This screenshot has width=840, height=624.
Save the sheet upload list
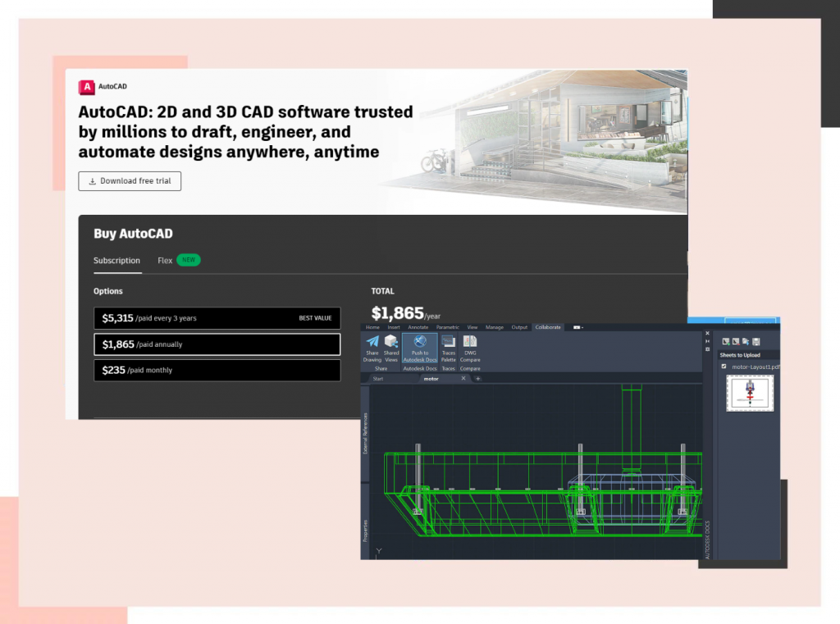click(756, 341)
